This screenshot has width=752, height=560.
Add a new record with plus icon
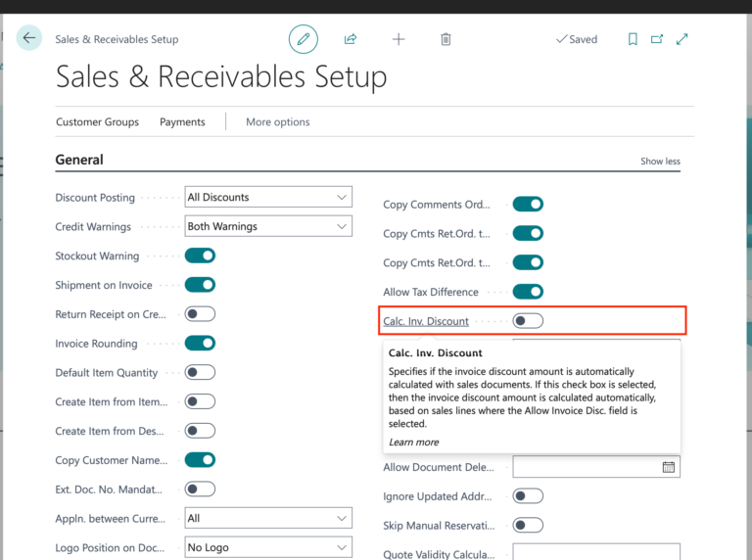pos(399,39)
